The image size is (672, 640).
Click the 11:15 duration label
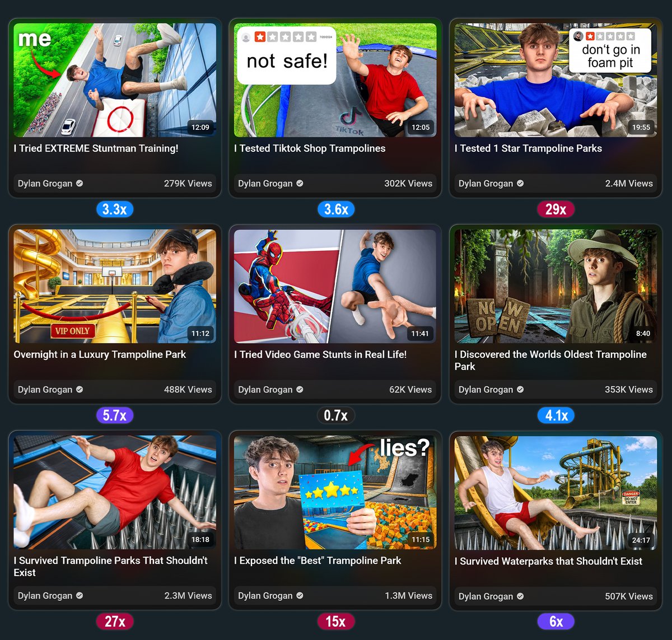pos(421,540)
